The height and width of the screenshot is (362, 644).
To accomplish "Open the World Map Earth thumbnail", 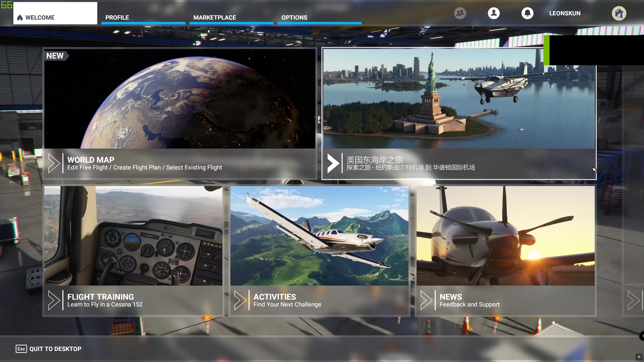I will click(180, 99).
